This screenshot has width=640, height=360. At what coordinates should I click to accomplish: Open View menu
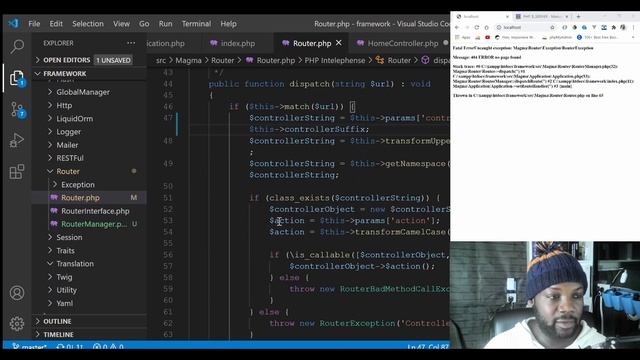(121, 24)
